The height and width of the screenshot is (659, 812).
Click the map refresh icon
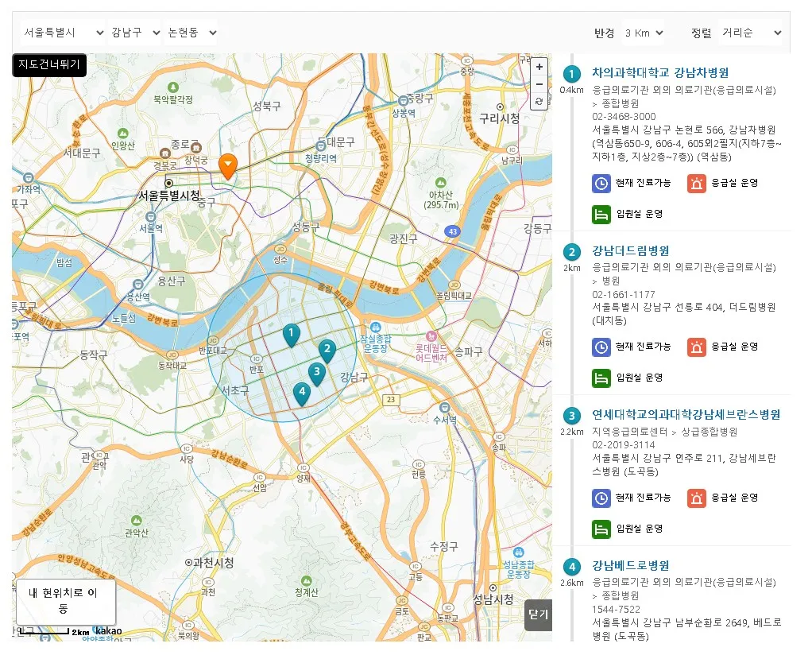coord(539,101)
